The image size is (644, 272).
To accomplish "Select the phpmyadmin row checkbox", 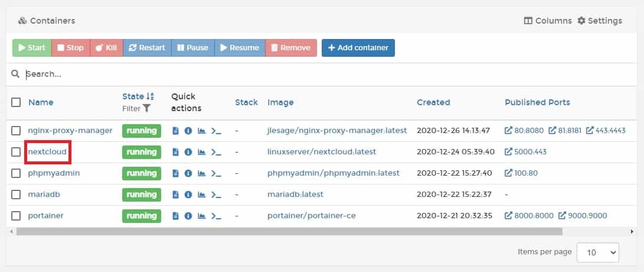I will click(x=15, y=173).
